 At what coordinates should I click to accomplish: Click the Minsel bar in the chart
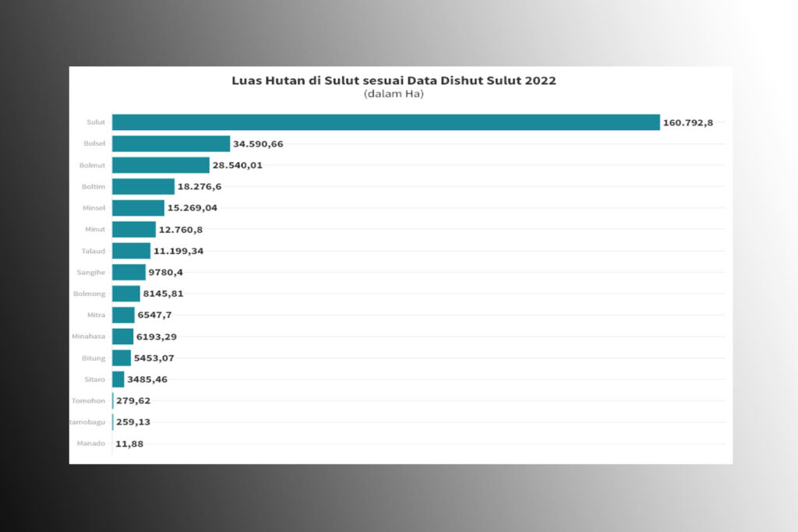[139, 208]
